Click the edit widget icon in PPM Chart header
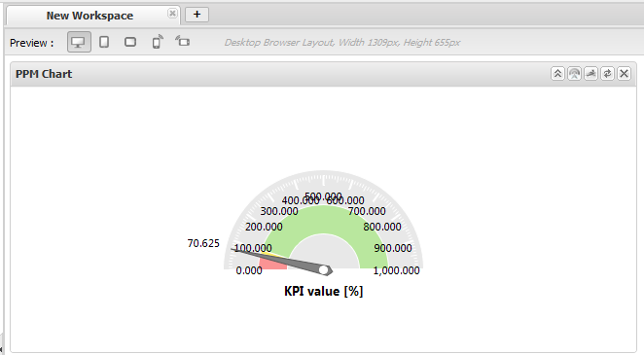Image resolution: width=644 pixels, height=355 pixels. coord(590,74)
